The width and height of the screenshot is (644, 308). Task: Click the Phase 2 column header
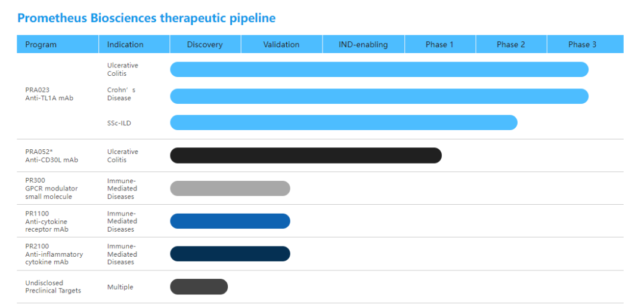click(x=511, y=44)
